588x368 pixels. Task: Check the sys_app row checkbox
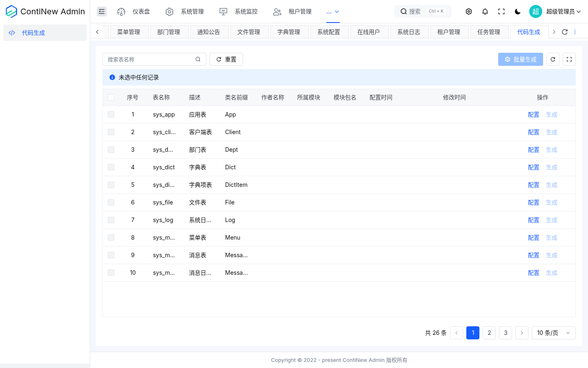[111, 114]
